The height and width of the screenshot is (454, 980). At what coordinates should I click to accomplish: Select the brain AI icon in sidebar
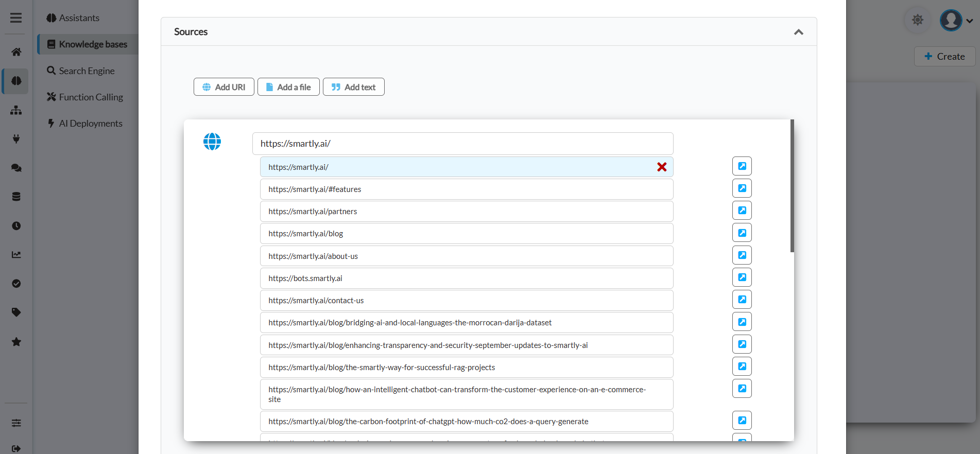(16, 81)
